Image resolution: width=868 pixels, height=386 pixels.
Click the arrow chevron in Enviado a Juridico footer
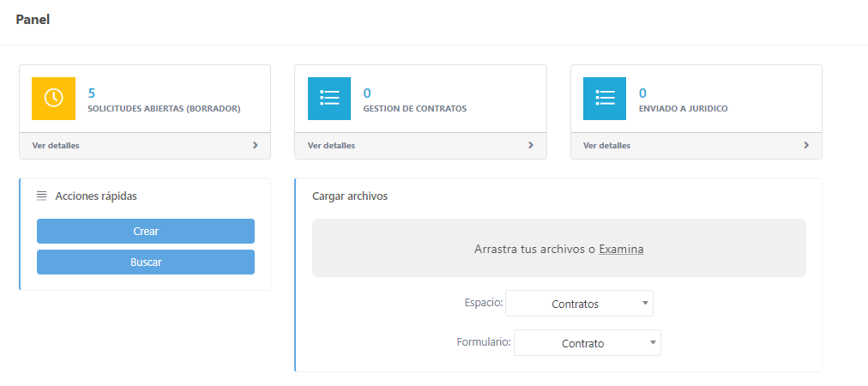(806, 146)
